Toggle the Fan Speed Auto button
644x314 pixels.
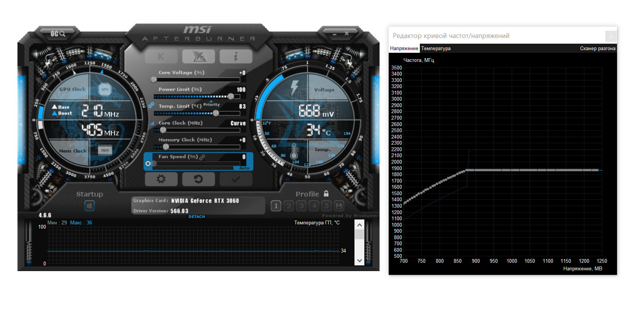244,168
